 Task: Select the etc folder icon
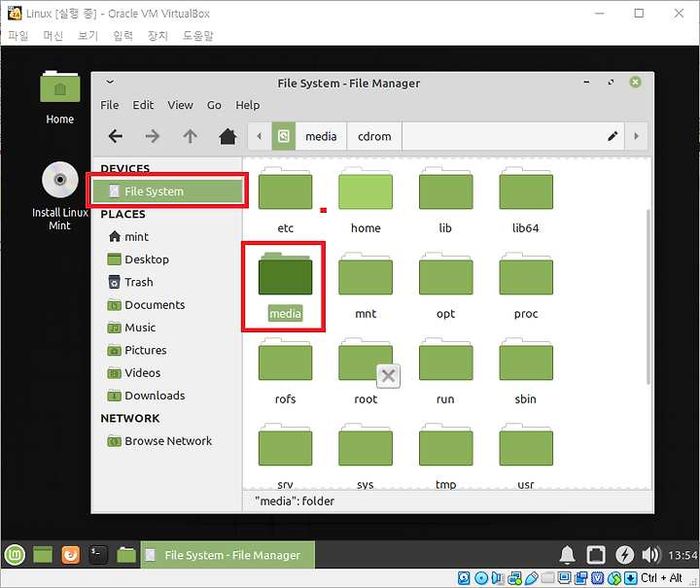click(285, 189)
